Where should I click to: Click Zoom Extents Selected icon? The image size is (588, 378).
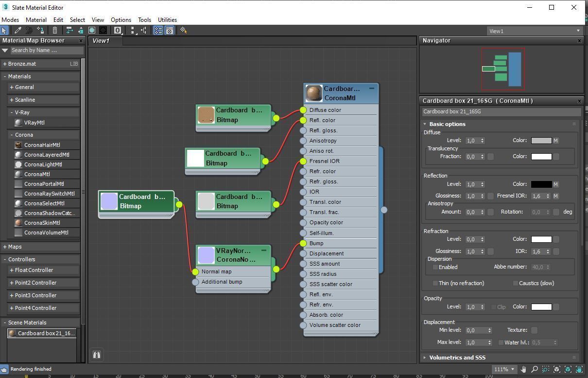(x=568, y=369)
